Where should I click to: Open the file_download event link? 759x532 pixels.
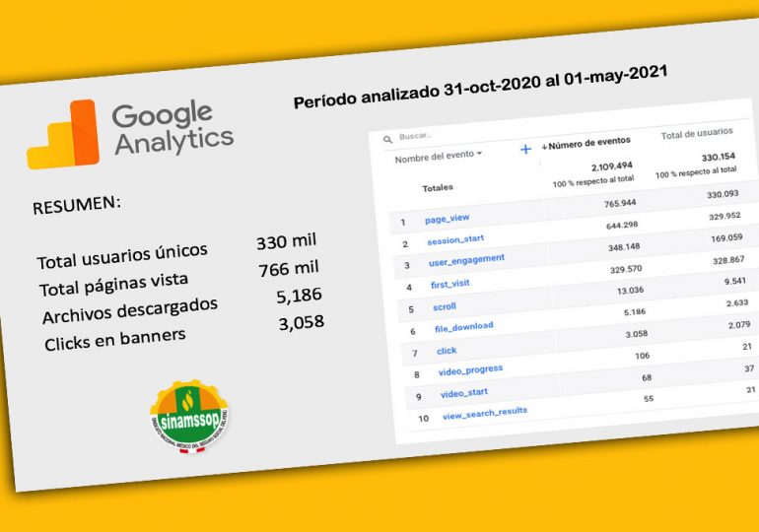click(x=463, y=327)
